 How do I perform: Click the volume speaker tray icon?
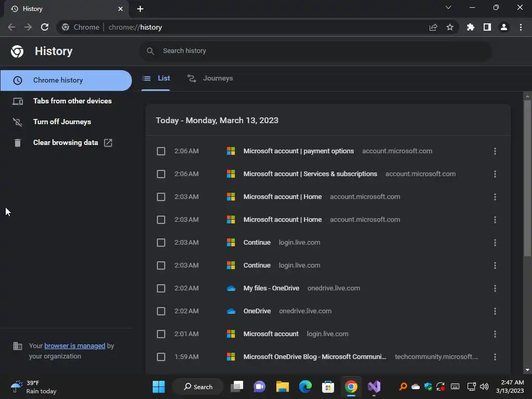[x=484, y=387]
